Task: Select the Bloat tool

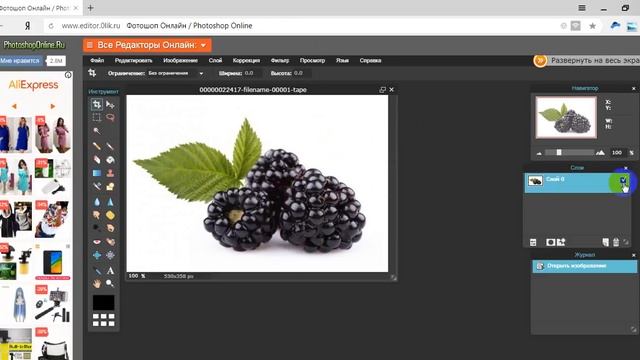Action: (x=97, y=256)
